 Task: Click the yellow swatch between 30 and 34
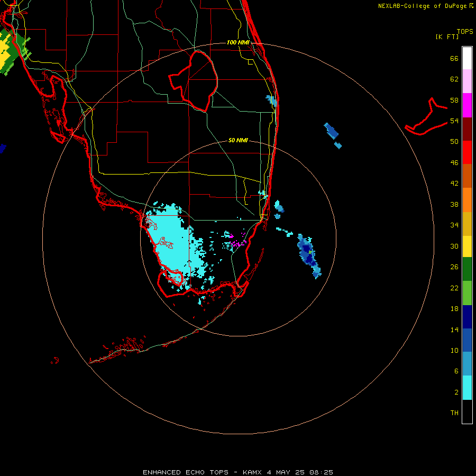point(467,246)
